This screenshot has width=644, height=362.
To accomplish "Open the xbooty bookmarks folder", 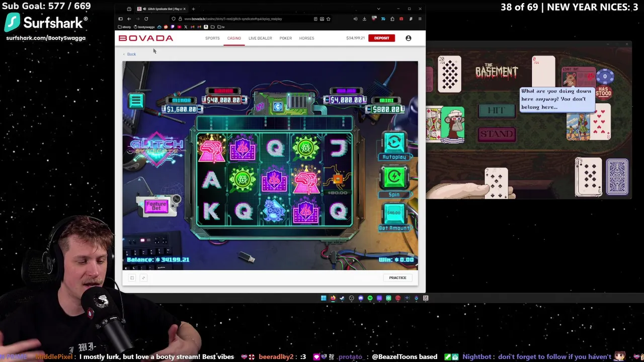I will tap(125, 27).
